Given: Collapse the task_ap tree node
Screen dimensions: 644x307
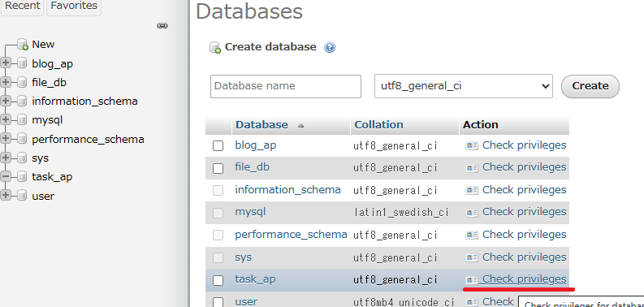Looking at the screenshot, I should point(6,176).
